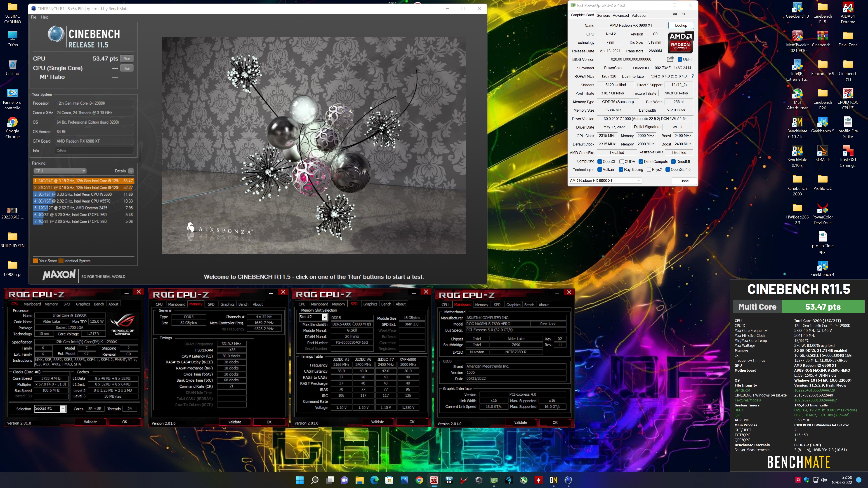This screenshot has height=488, width=868.
Task: Click ROG CPU-Z taskbar icon
Action: pos(434,480)
